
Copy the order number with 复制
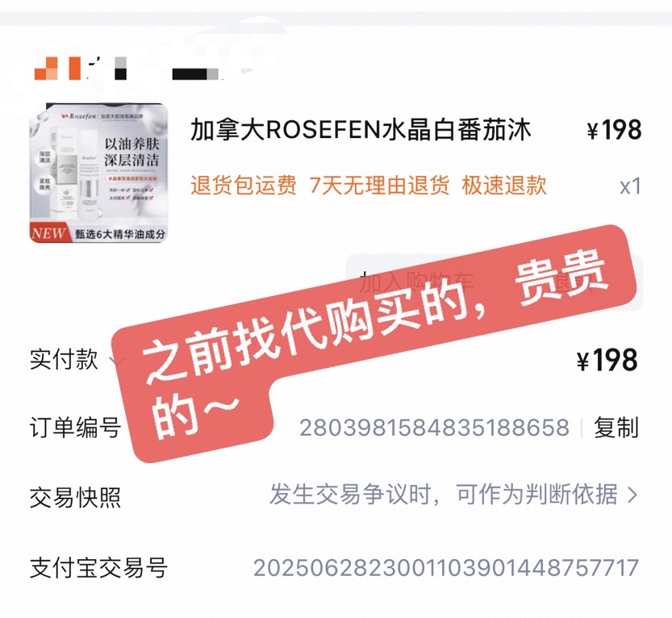pos(616,428)
